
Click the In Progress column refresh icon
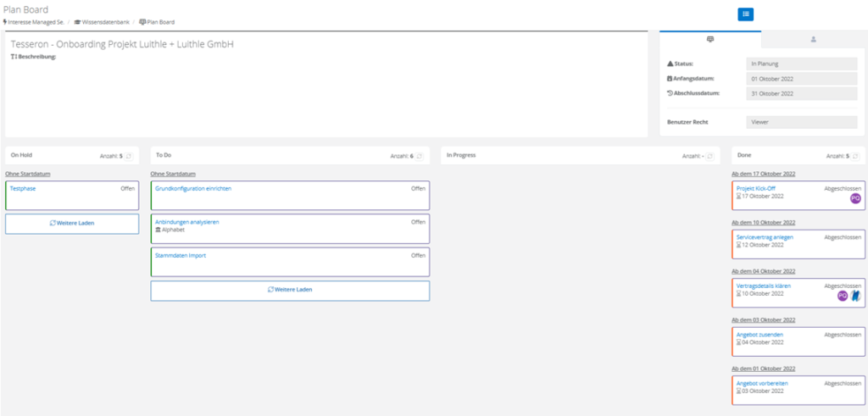point(710,156)
